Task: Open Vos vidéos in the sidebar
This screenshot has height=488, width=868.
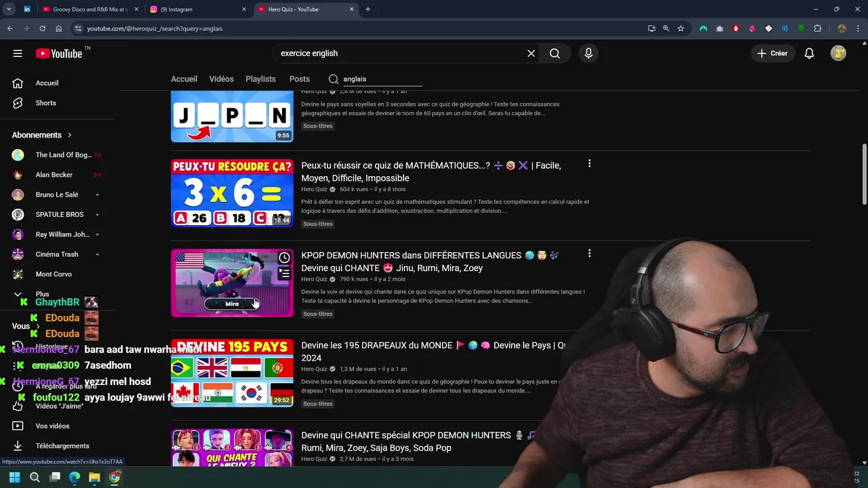Action: point(51,426)
